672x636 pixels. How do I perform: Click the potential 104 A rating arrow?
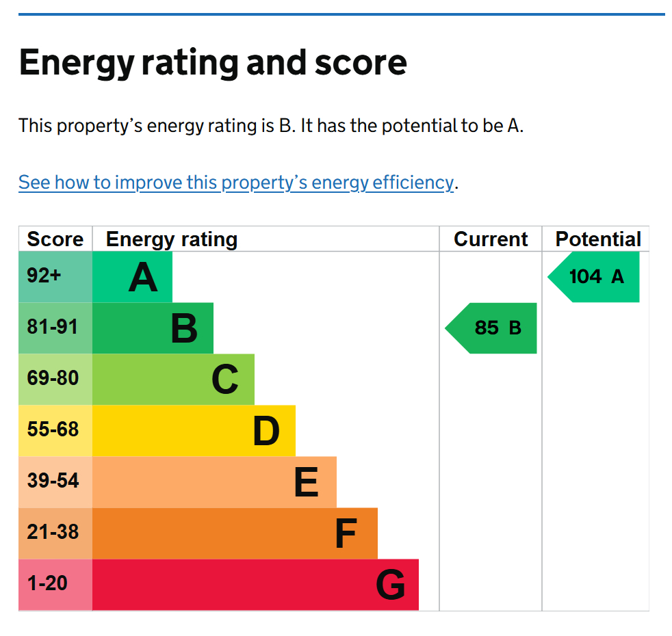pyautogui.click(x=595, y=277)
